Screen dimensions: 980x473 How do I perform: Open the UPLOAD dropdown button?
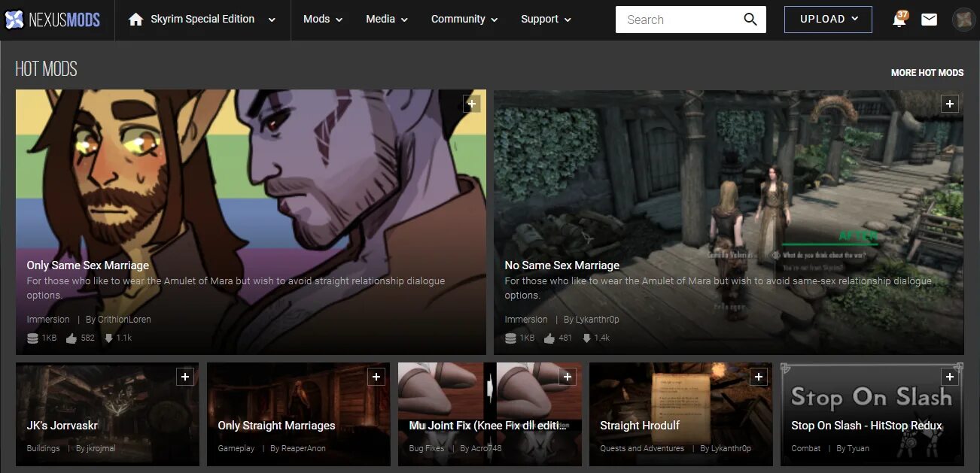tap(828, 20)
